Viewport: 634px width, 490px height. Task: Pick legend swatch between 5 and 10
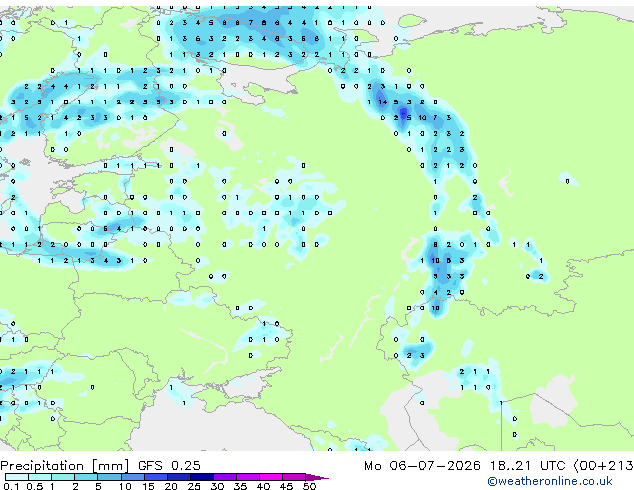[x=109, y=477]
